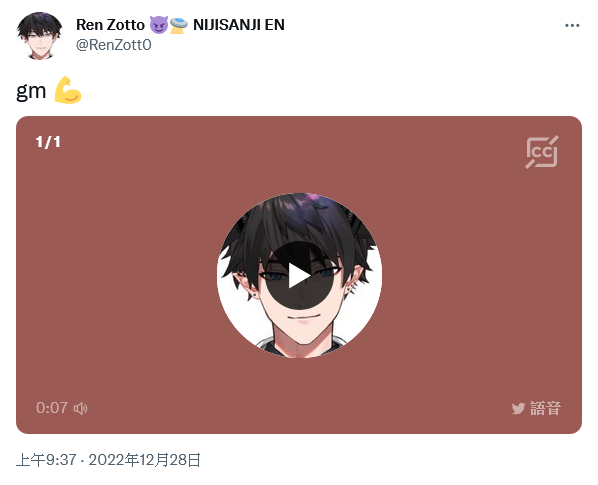Click the Ren Zotto display name
Viewport: 598px width, 485px height.
[x=110, y=25]
